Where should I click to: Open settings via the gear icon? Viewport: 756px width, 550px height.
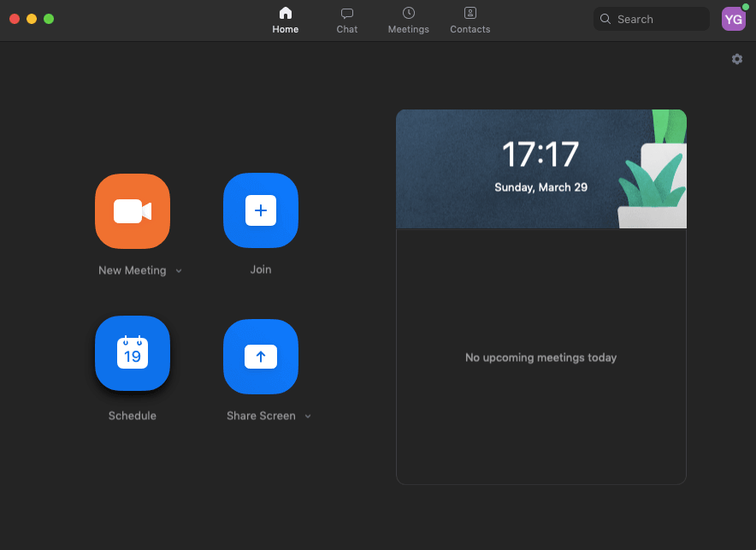pyautogui.click(x=736, y=59)
